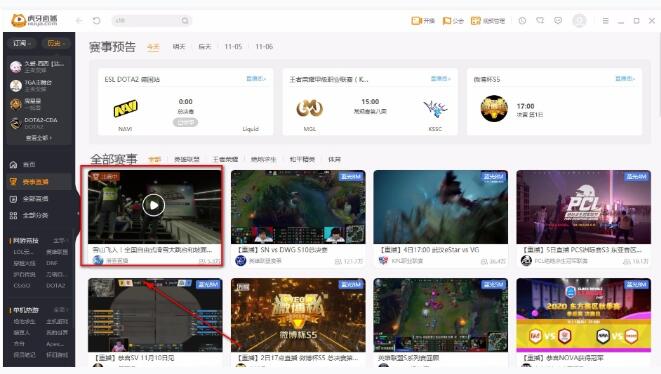Select 绝地求生 filter tab
Screen dimensions: 661x374
[263, 159]
